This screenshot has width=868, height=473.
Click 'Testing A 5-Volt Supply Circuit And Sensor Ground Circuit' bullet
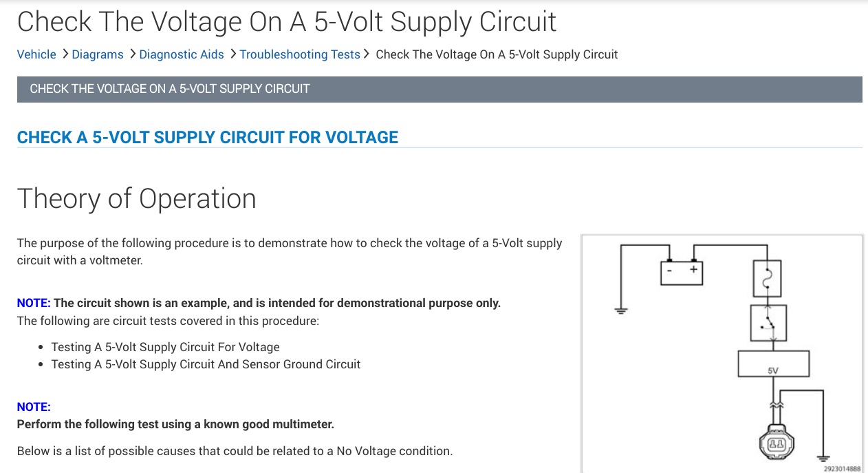206,364
